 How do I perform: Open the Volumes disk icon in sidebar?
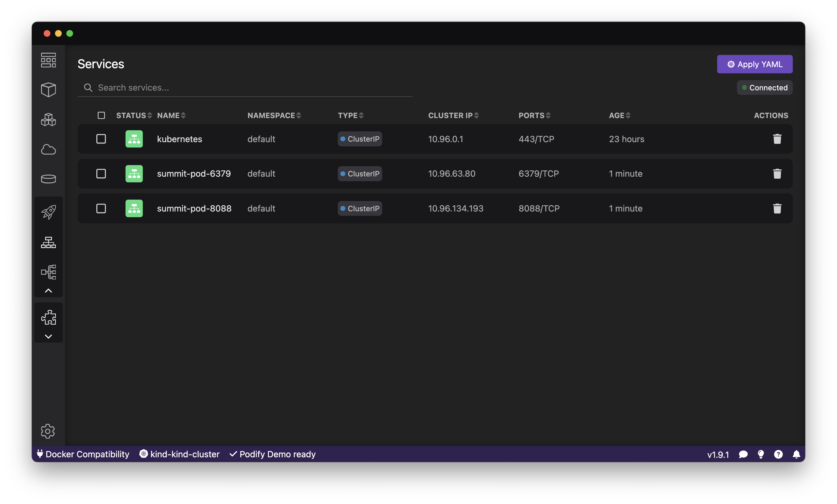[48, 179]
